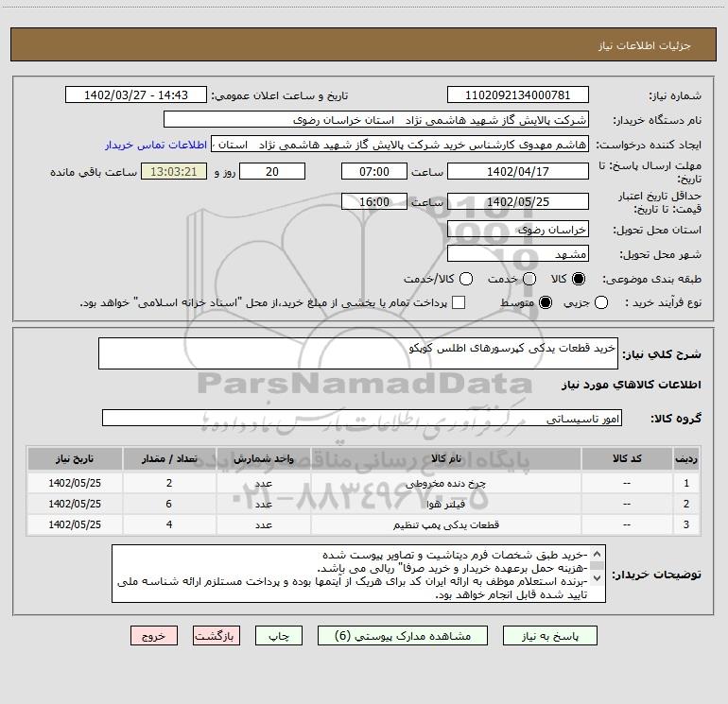
Task: Click the ردیف column header
Action: (x=686, y=459)
